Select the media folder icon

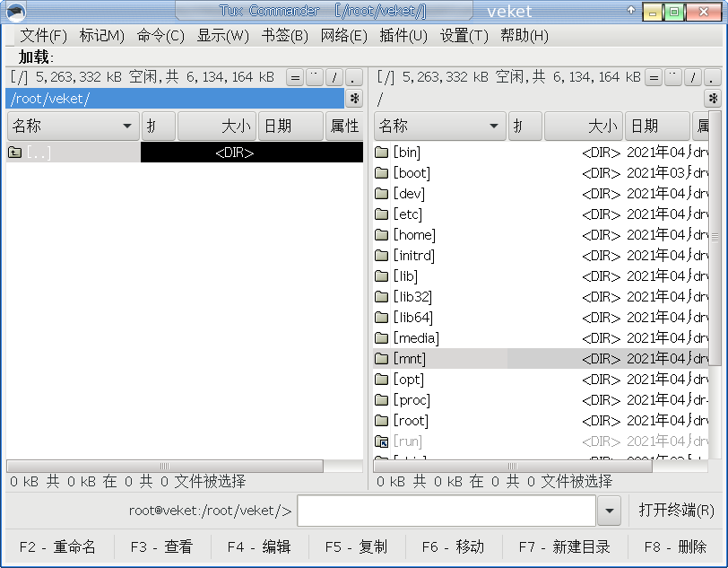pyautogui.click(x=381, y=338)
